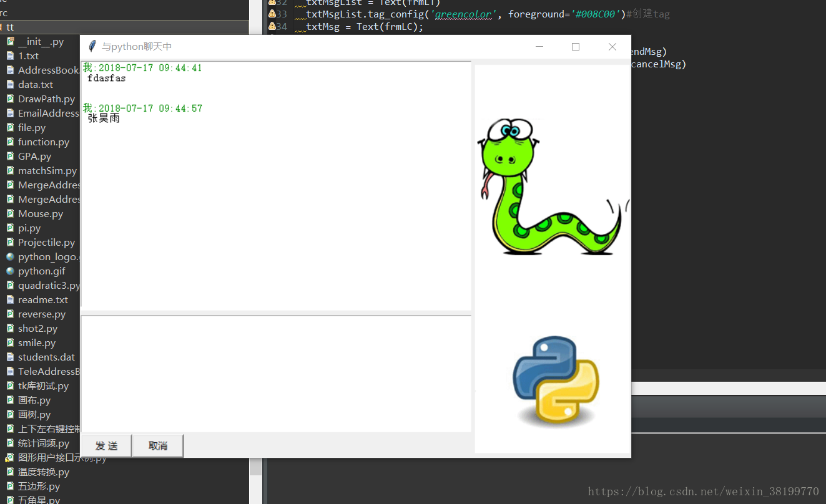Screen dimensions: 826x504
Task: Click the globe icon next to python.gif
Action: 10,271
